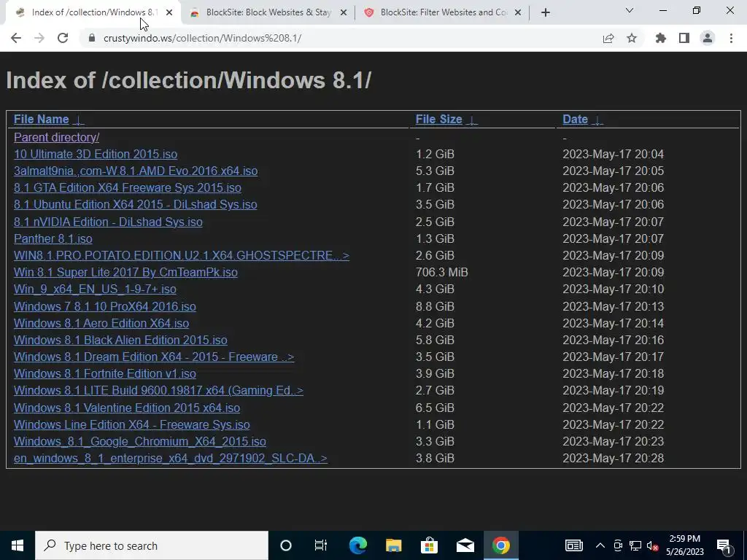Download Windows Line Edition X64 Freeware iso
The height and width of the screenshot is (560, 747).
(132, 425)
